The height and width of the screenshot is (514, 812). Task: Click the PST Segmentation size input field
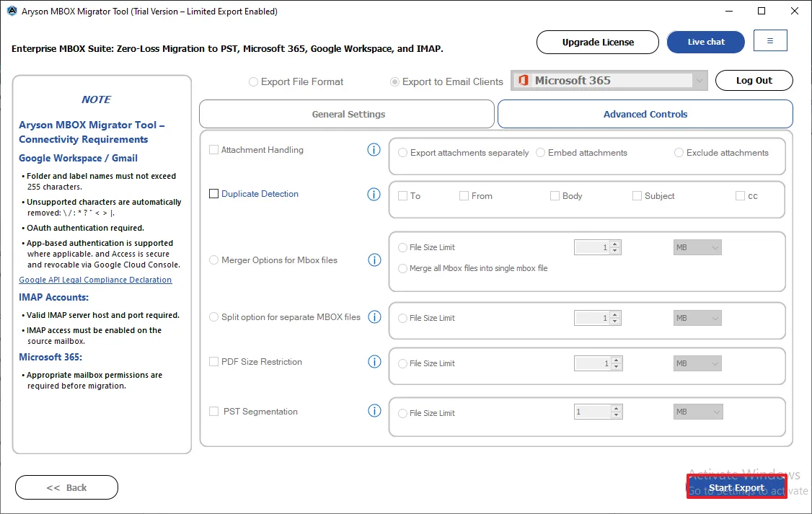[x=593, y=412]
